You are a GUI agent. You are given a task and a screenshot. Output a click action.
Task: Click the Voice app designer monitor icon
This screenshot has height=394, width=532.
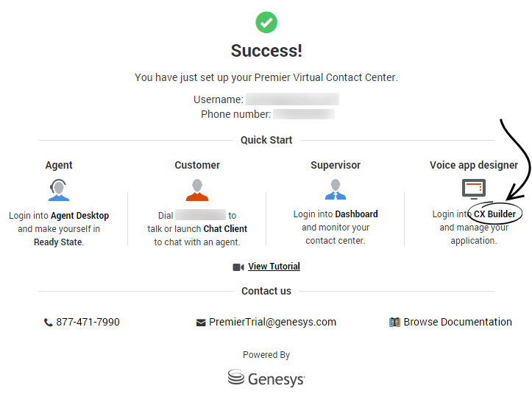tap(473, 189)
